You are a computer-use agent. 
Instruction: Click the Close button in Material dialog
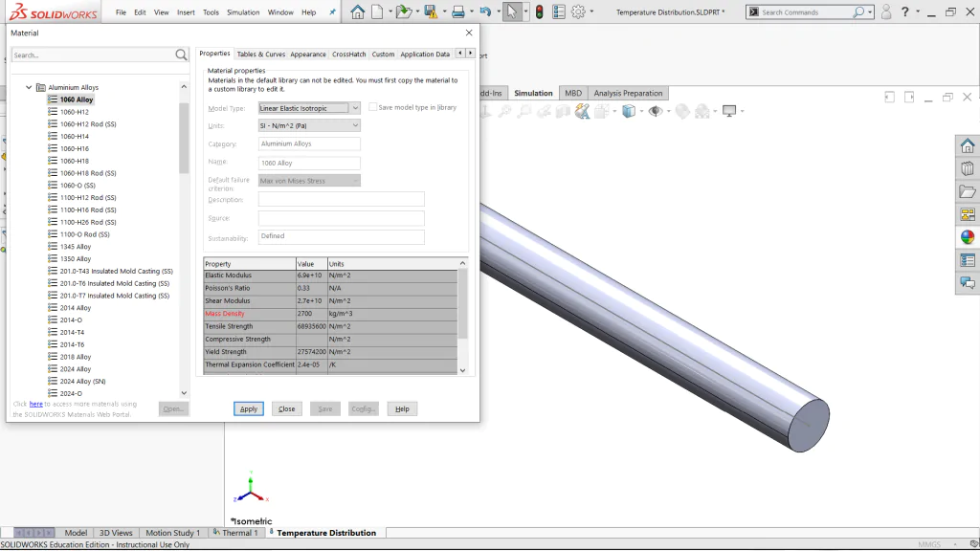click(x=287, y=409)
